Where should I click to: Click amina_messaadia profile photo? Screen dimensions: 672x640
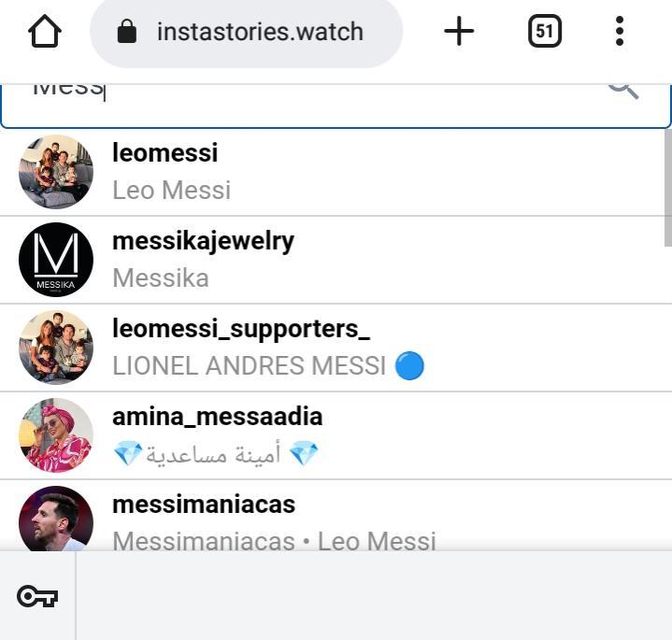56,435
